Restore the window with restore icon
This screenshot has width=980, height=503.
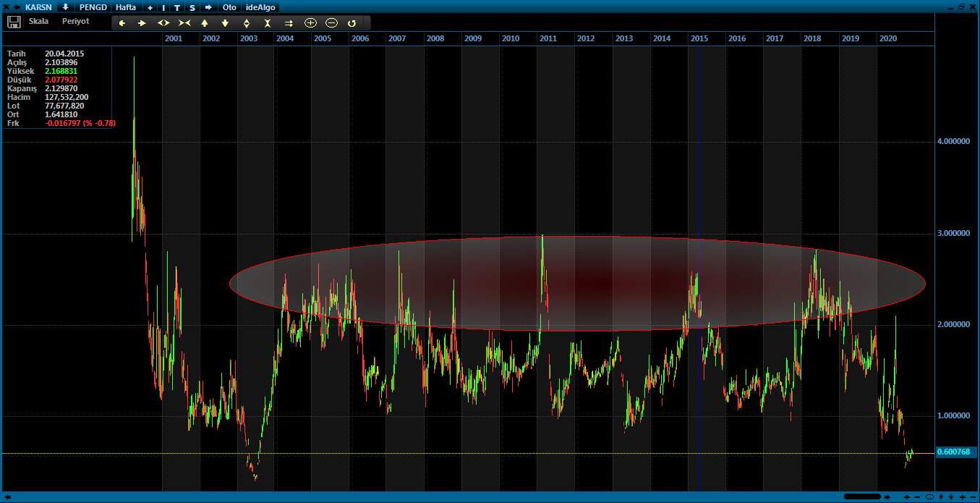[x=961, y=7]
